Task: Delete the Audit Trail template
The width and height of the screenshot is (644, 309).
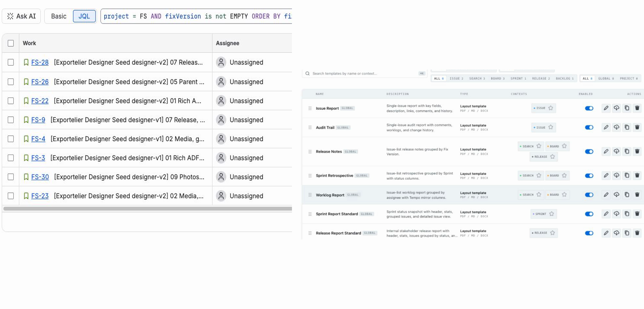Action: tap(637, 127)
